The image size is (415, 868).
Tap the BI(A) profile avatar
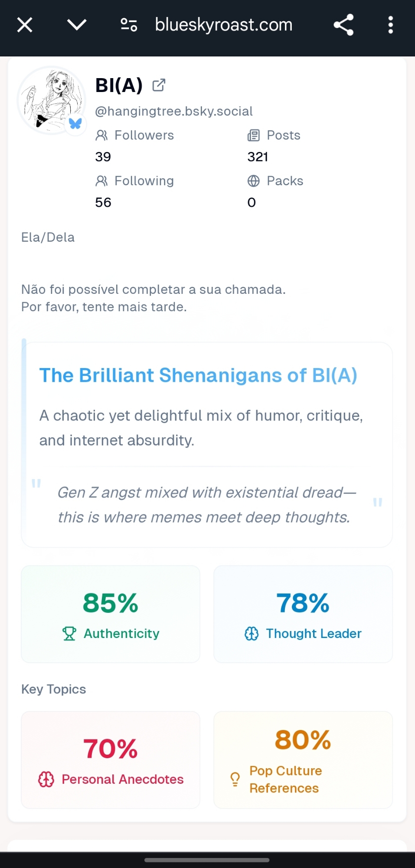point(51,100)
